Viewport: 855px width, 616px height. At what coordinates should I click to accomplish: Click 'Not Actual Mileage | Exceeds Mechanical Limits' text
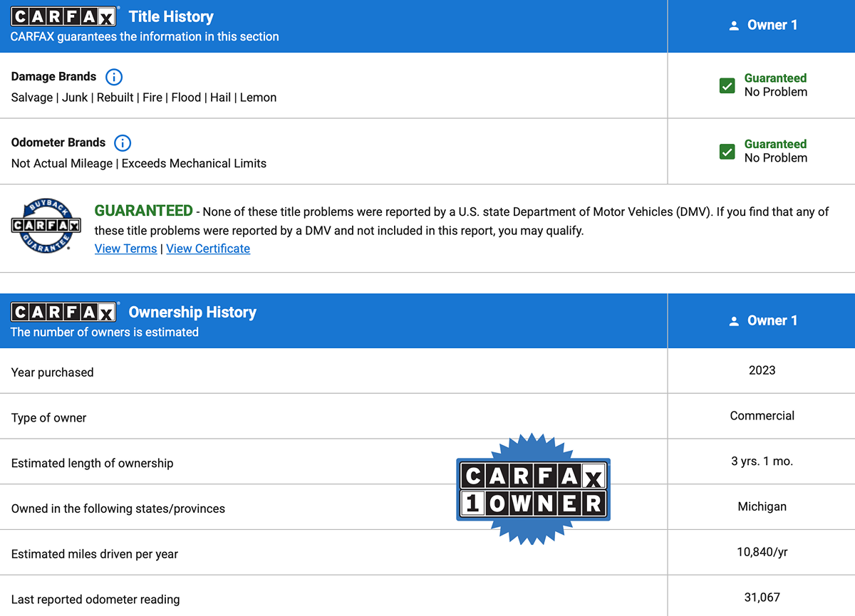(139, 163)
